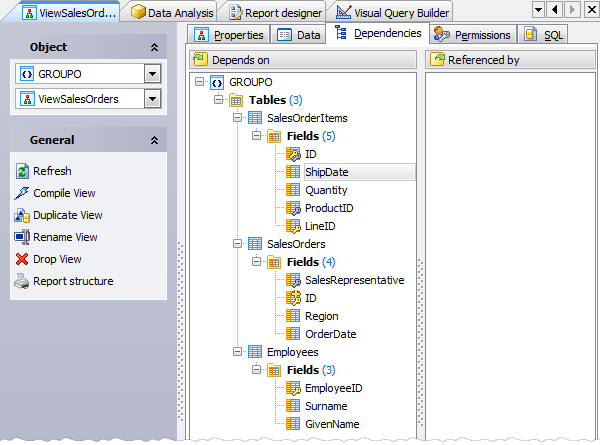This screenshot has height=445, width=600.
Task: Click the Compile View icon
Action: coord(23,194)
